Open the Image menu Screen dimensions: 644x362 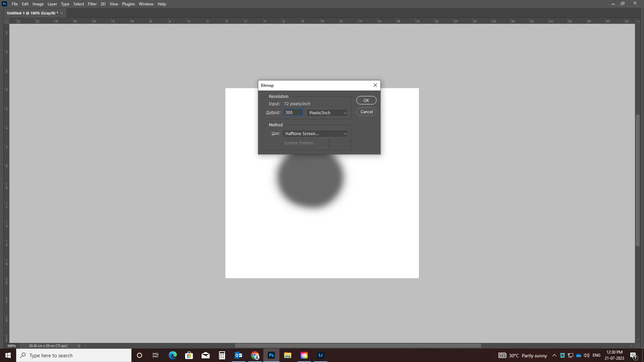38,4
